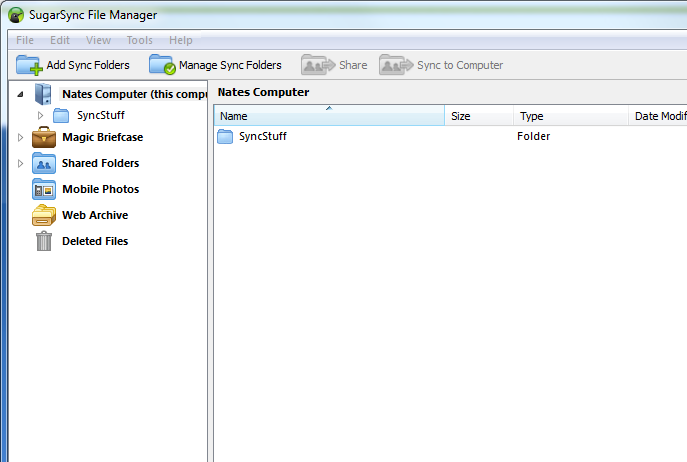Expand the Shared Folders node
Viewport: 687px width, 462px height.
click(20, 163)
